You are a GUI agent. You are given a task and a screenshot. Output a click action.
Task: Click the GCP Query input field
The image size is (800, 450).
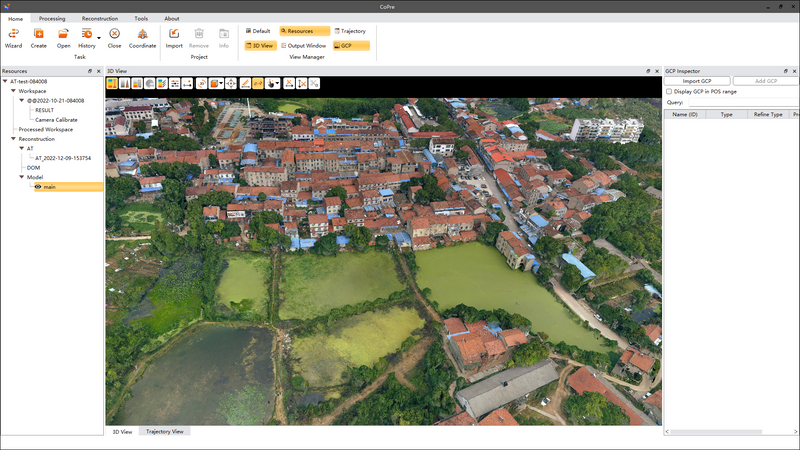pyautogui.click(x=742, y=102)
